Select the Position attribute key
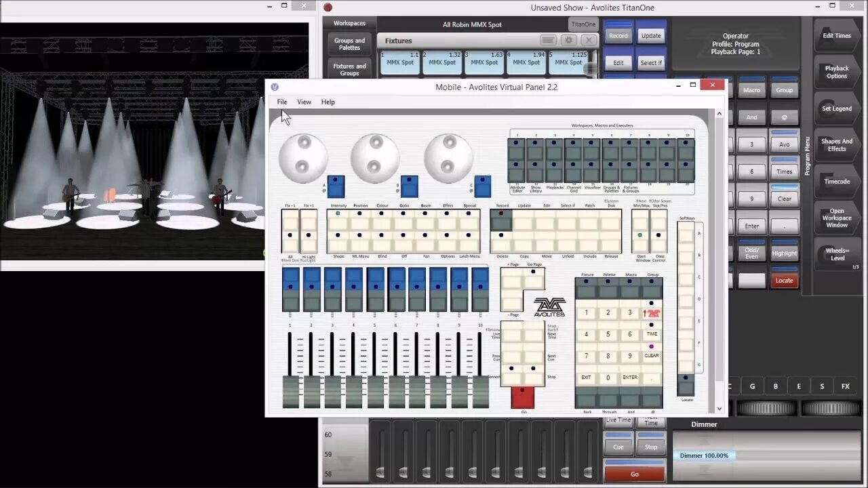This screenshot has height=488, width=868. 360,220
